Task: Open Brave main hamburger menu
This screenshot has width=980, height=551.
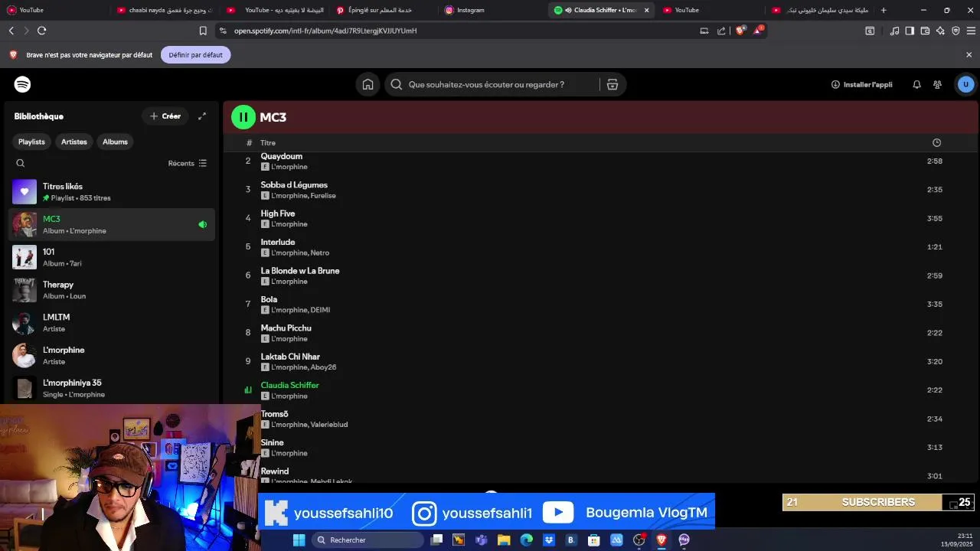Action: click(x=971, y=31)
